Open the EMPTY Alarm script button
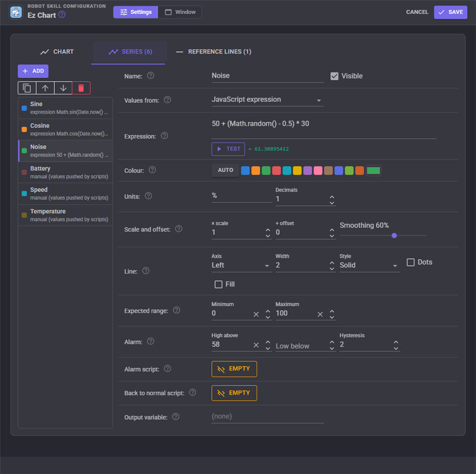This screenshot has width=476, height=474. click(x=234, y=369)
